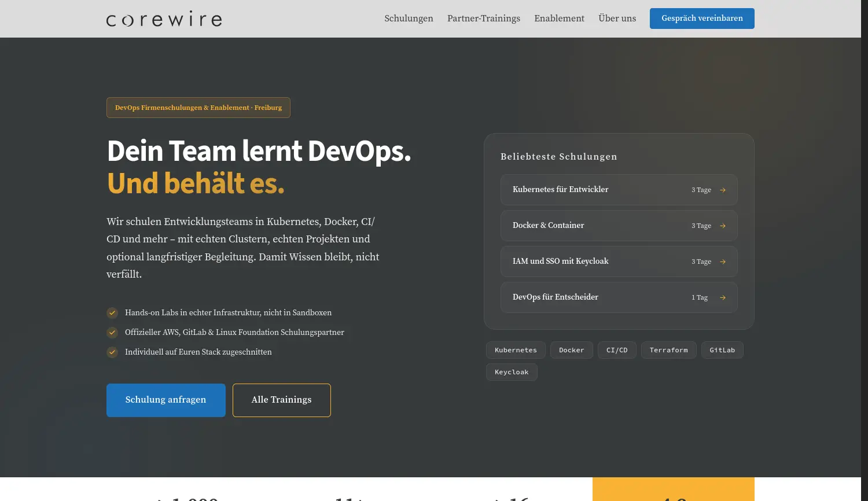Select the Terraform tag
The height and width of the screenshot is (501, 868).
[669, 350]
